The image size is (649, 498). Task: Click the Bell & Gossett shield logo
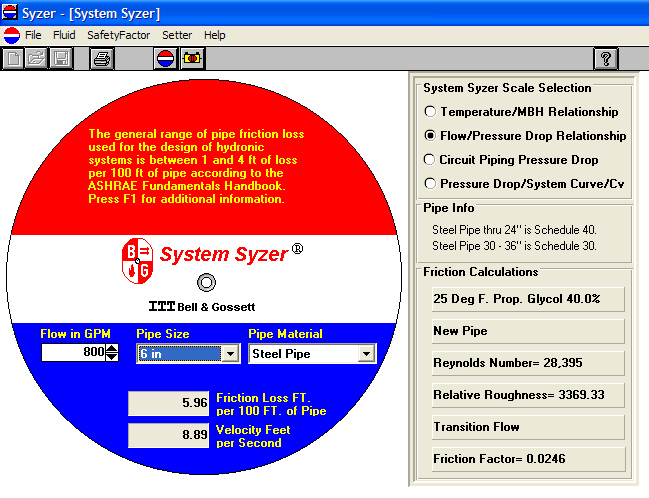(137, 261)
